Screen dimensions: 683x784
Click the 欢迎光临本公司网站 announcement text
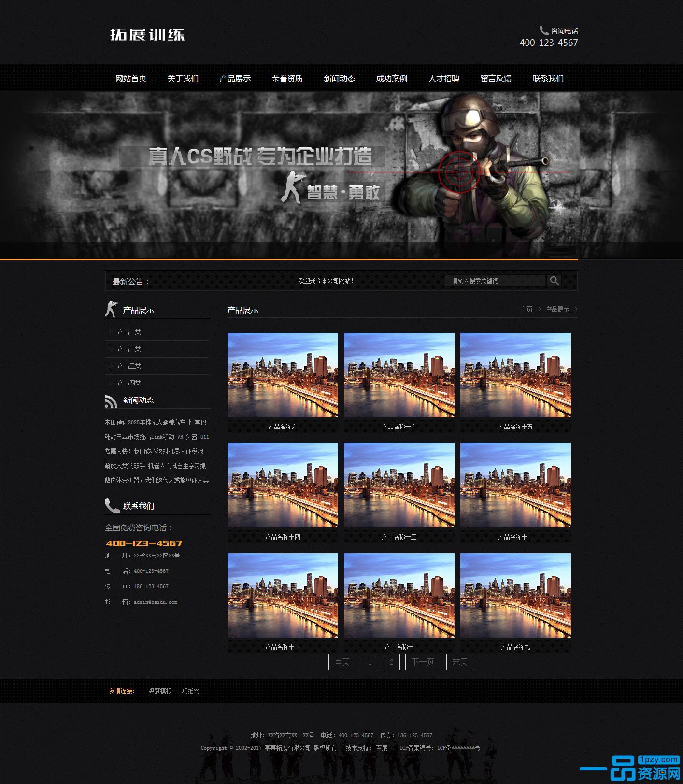pyautogui.click(x=326, y=281)
